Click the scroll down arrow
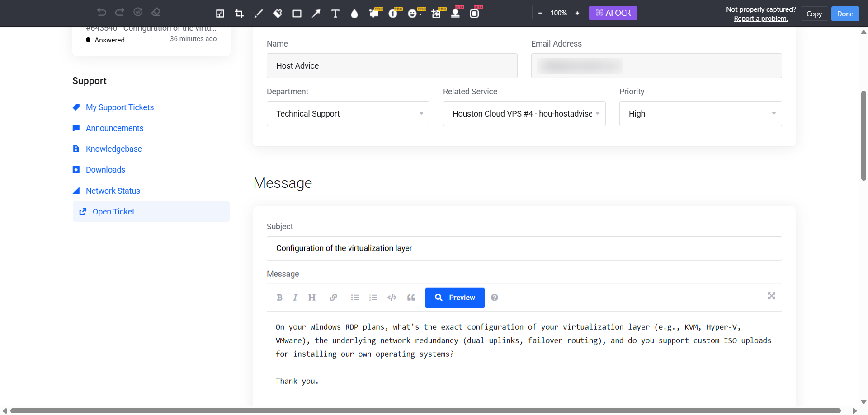The width and height of the screenshot is (868, 415). (x=863, y=401)
